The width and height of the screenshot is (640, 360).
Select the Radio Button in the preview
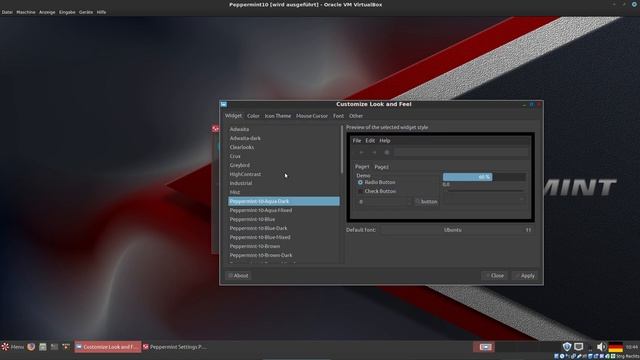tap(376, 182)
